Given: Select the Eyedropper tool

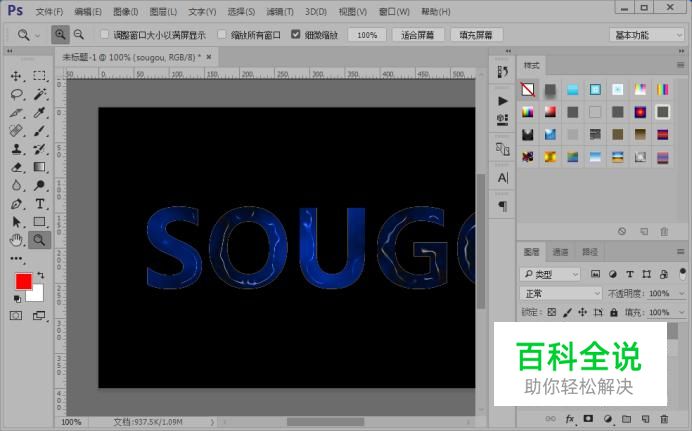Looking at the screenshot, I should (x=39, y=112).
